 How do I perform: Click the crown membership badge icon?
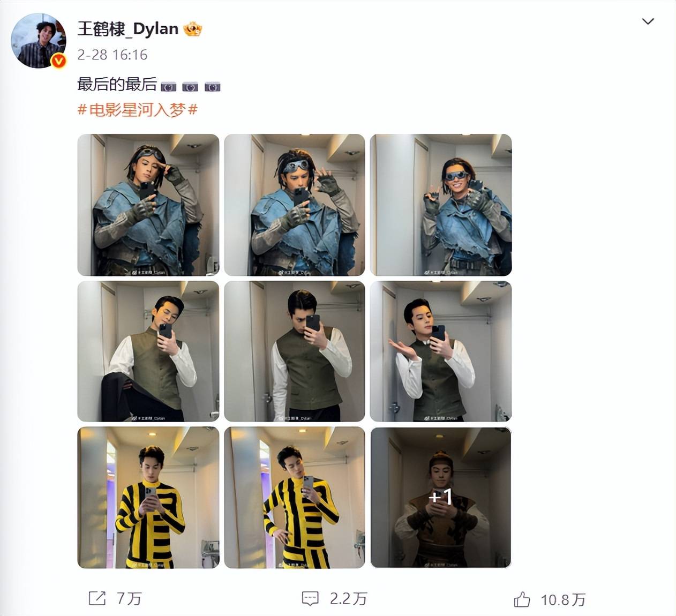(193, 28)
